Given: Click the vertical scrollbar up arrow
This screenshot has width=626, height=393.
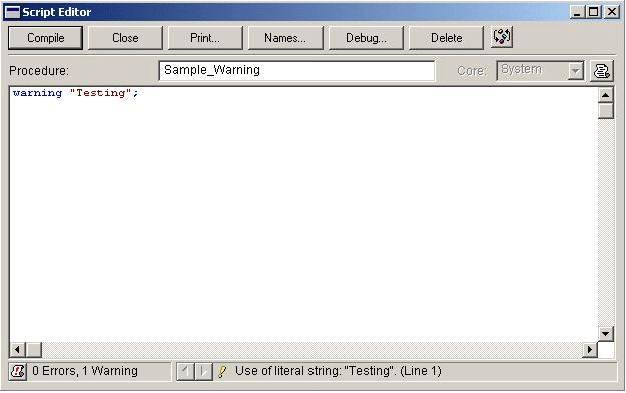Looking at the screenshot, I should tap(606, 95).
